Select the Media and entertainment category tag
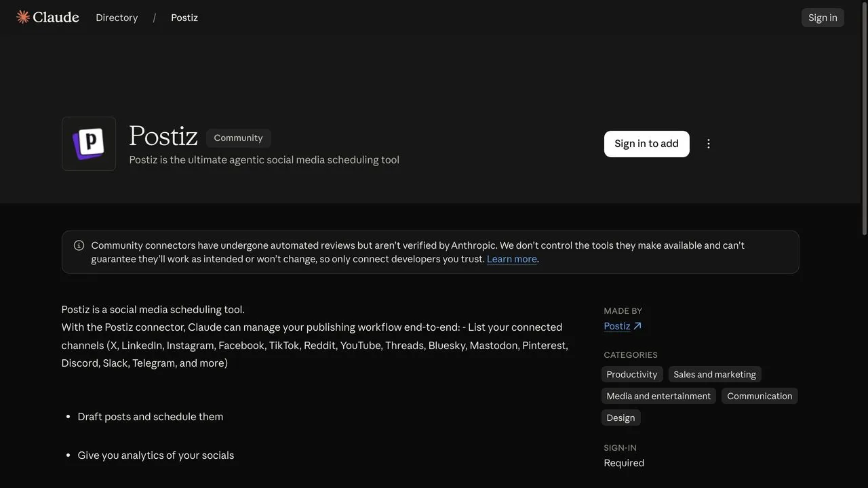 pyautogui.click(x=658, y=396)
